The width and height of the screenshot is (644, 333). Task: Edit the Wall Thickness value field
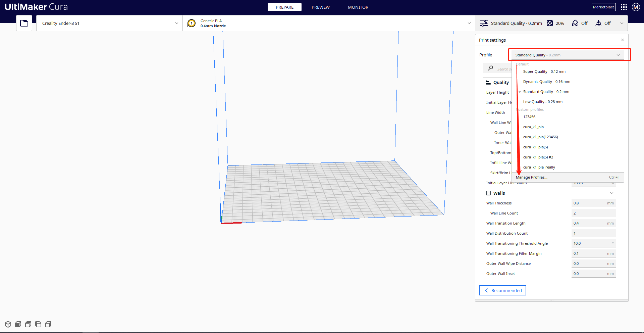[593, 203]
